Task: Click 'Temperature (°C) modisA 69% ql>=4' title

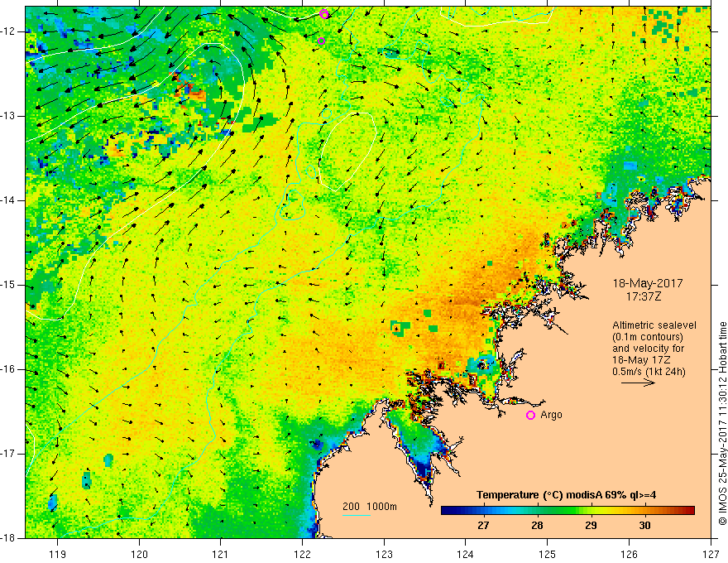Action: click(567, 495)
